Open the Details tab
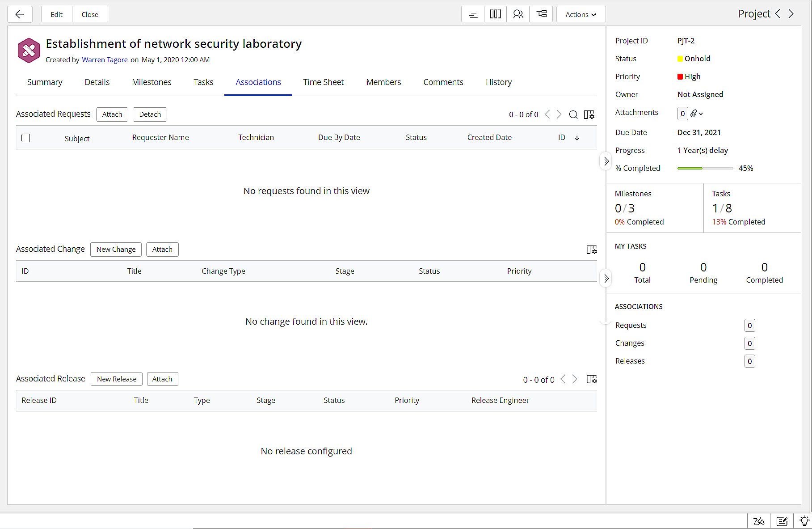812x529 pixels. (x=97, y=82)
